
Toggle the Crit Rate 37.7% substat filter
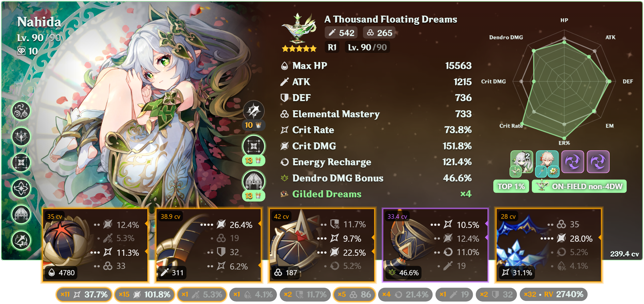pos(84,295)
